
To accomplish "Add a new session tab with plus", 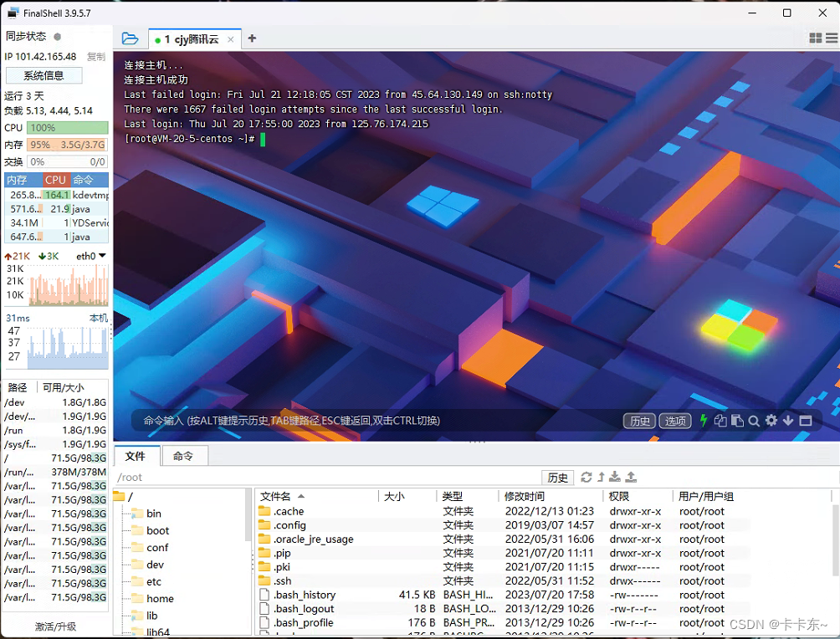I will pyautogui.click(x=252, y=38).
